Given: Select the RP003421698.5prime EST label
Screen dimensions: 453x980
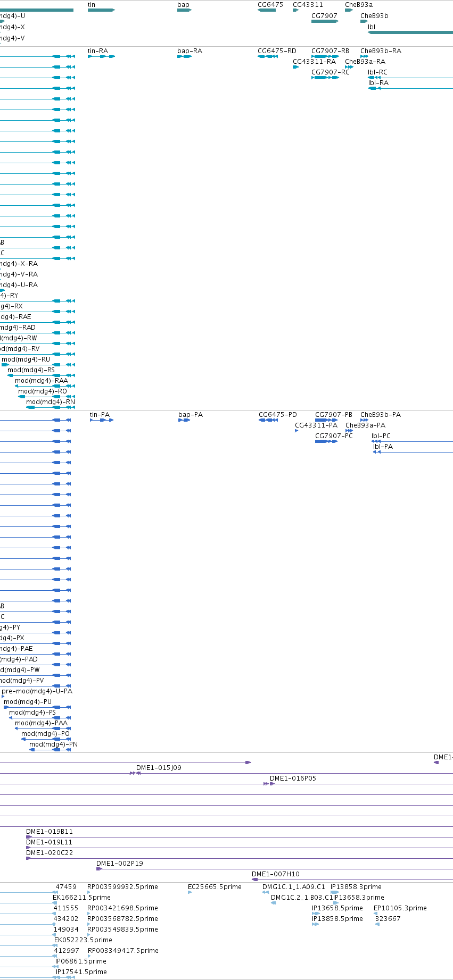Looking at the screenshot, I should 122,908.
